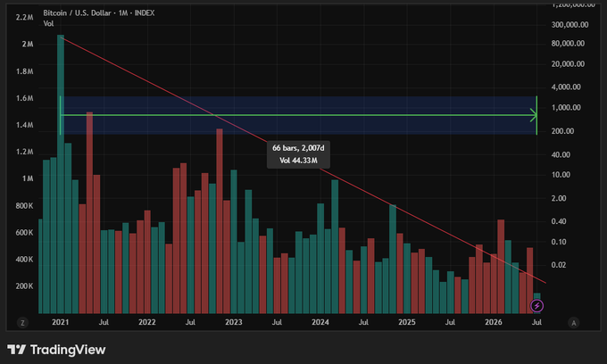
Task: Click the 0.02 price scale label
Action: click(559, 265)
